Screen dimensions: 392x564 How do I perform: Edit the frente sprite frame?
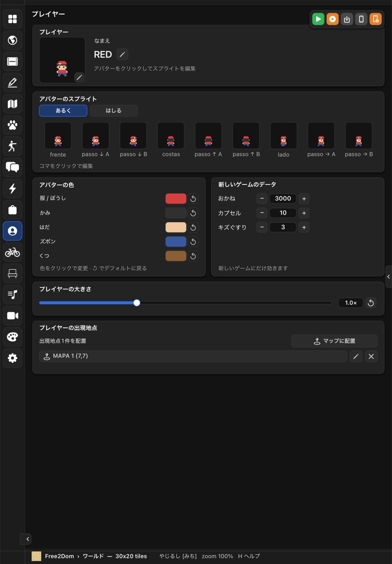point(58,136)
